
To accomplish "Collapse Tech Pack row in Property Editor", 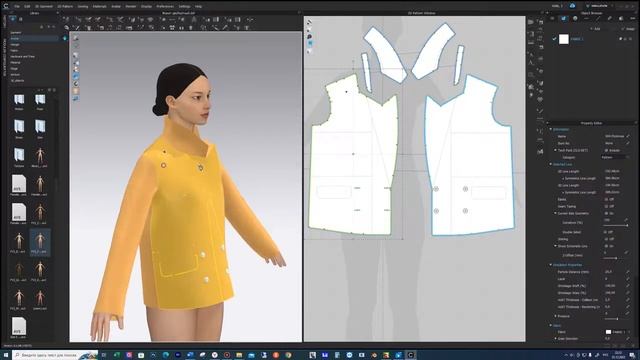I will 556,150.
